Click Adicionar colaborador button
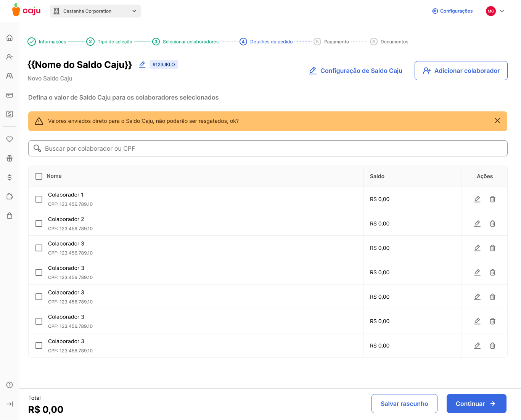Screen dimensions: 521x420 (461, 71)
